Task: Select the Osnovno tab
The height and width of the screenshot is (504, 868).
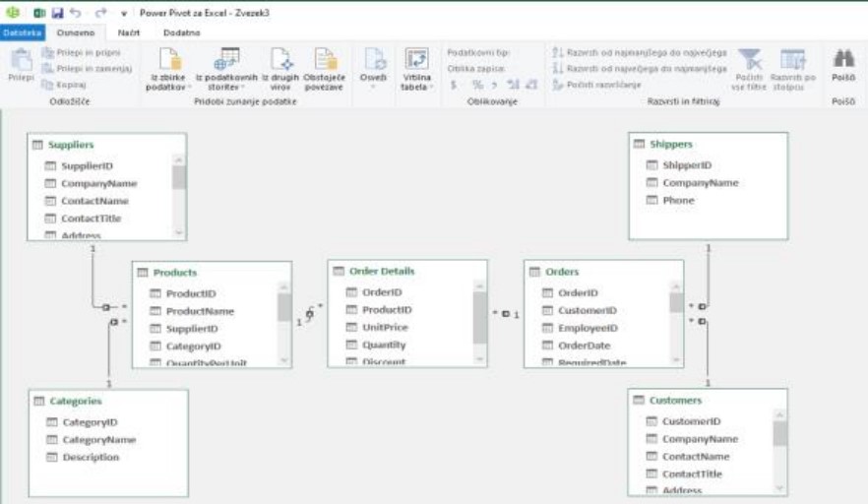Action: 76,32
